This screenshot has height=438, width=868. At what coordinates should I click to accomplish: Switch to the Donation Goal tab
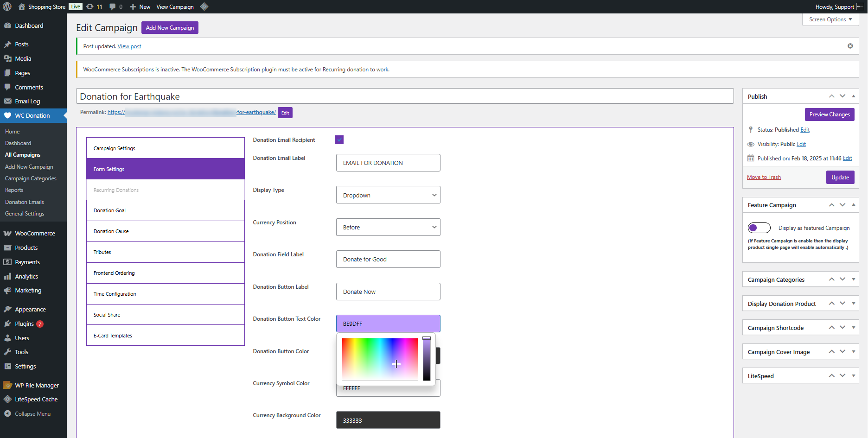click(165, 210)
